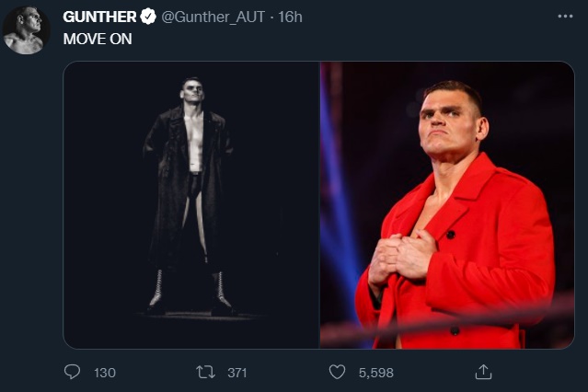588x392 pixels.
Task: Open the red coat photo on right
Action: 447,204
